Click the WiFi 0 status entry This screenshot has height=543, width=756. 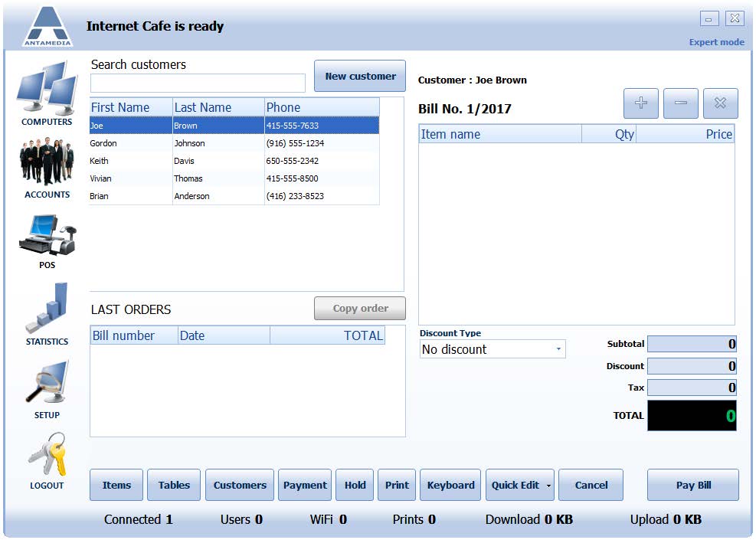click(329, 520)
